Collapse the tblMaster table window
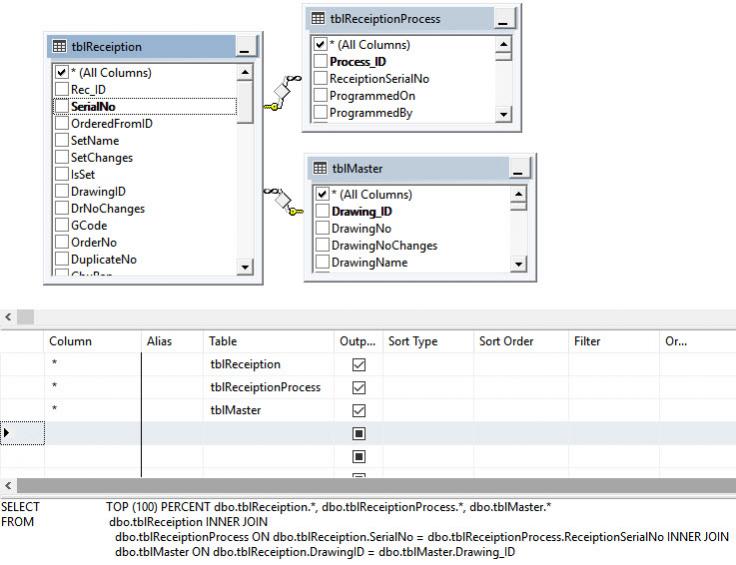Viewport: 736px width, 565px height. [x=518, y=168]
